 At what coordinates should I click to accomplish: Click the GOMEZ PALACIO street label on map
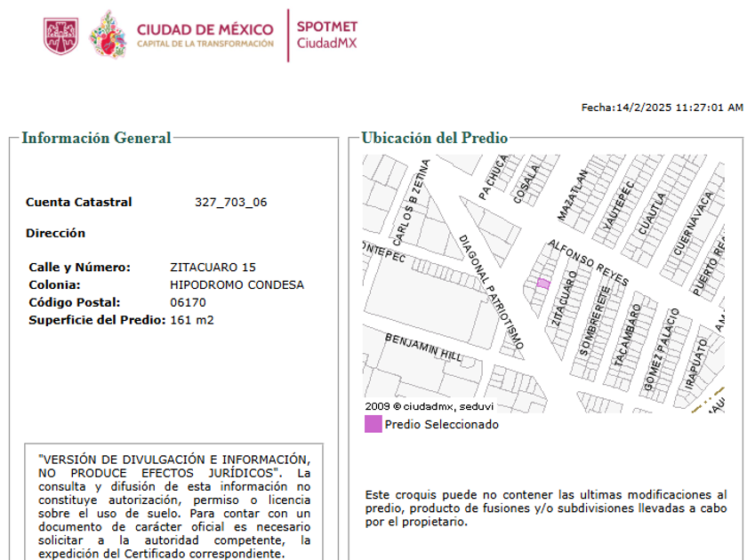click(x=662, y=349)
